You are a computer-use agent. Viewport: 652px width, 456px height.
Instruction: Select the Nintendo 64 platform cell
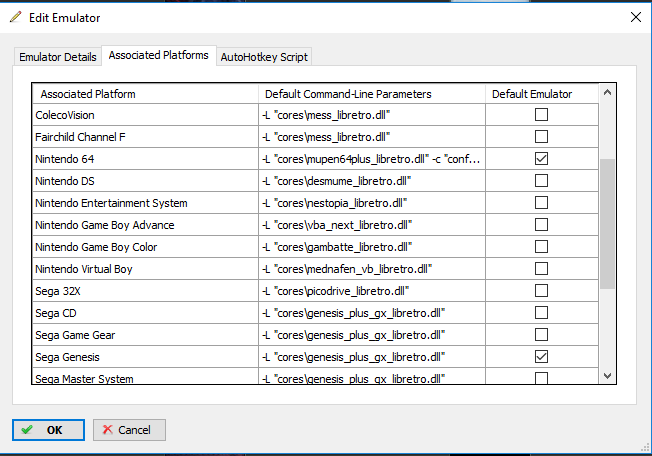[146, 159]
